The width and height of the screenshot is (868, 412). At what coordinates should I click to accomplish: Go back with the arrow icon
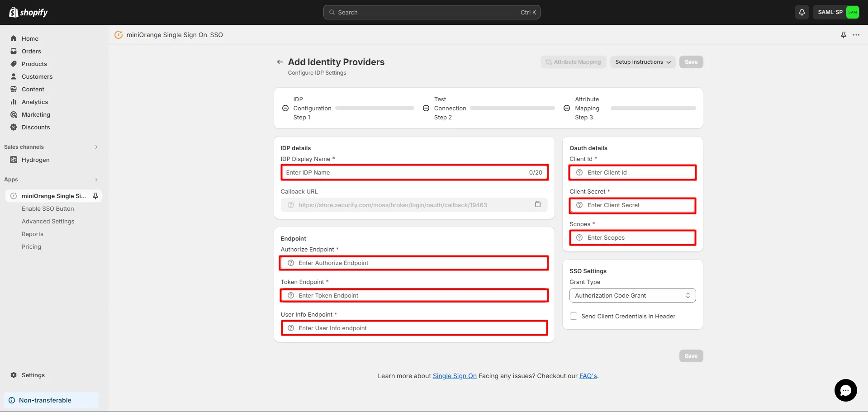click(280, 62)
